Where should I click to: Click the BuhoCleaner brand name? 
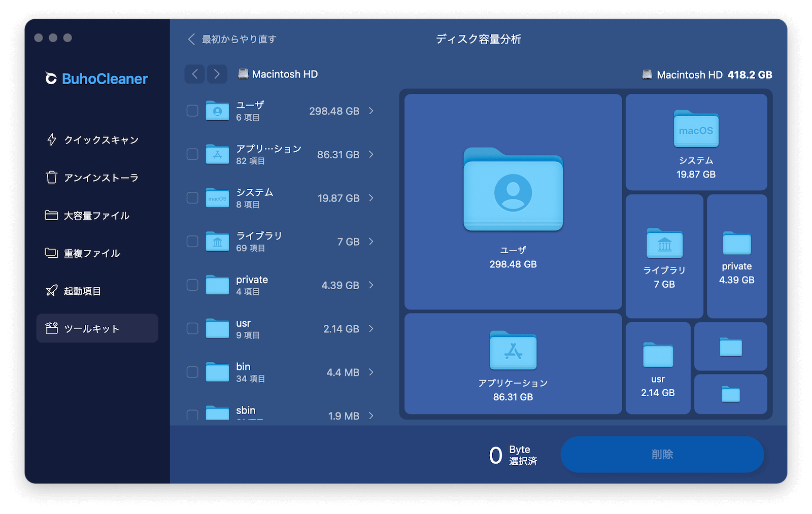(x=105, y=79)
